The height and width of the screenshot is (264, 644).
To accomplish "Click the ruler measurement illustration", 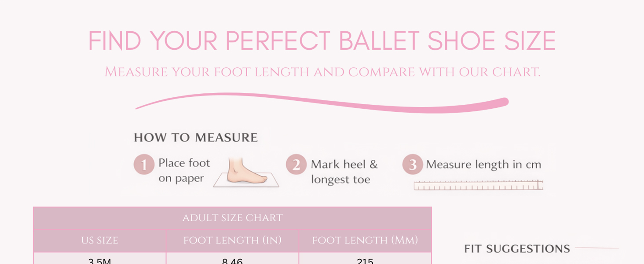I will [478, 185].
